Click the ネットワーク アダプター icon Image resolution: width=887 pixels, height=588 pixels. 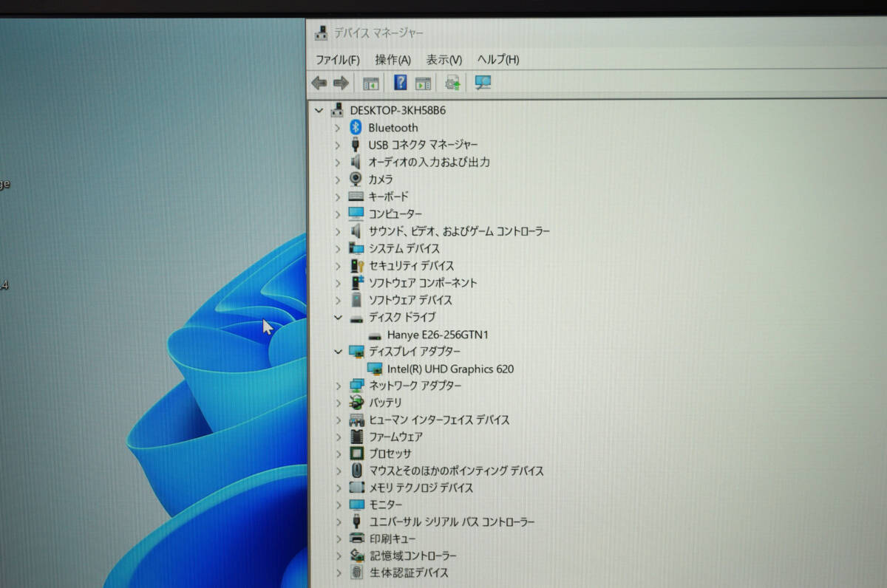click(x=357, y=386)
